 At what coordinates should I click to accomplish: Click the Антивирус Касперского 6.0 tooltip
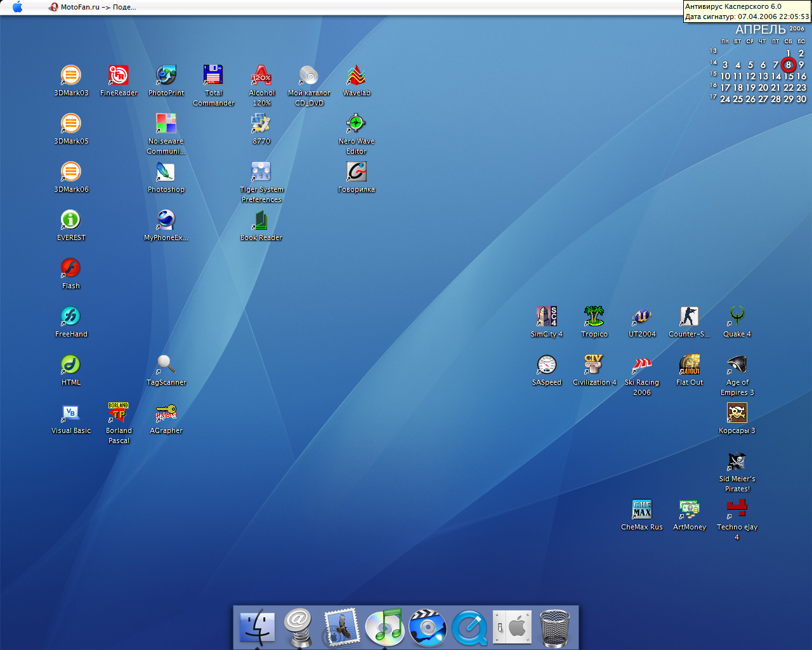point(747,11)
